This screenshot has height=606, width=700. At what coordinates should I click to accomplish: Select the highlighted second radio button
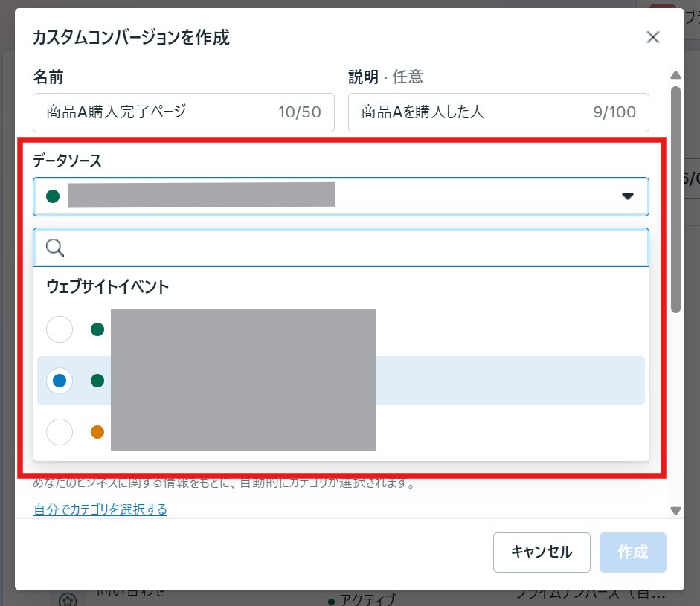click(60, 381)
